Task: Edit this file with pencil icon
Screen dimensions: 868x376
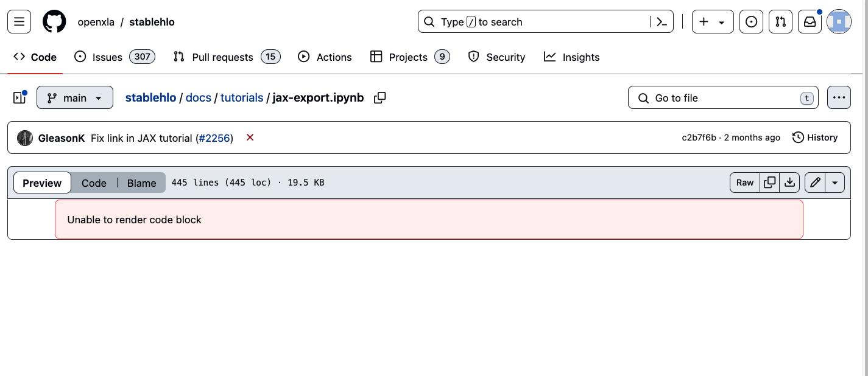Action: (x=815, y=183)
